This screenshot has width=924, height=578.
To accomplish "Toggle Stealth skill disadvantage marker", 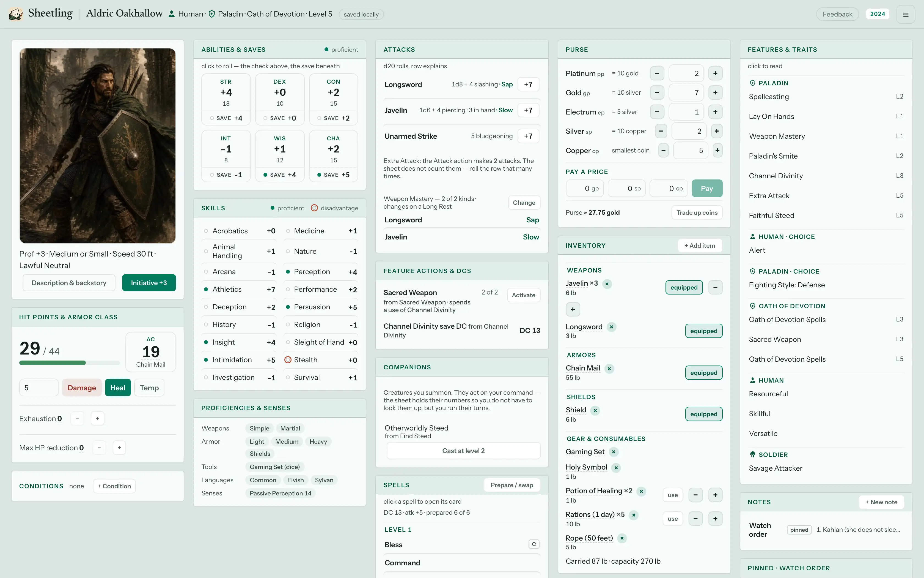I will [288, 360].
